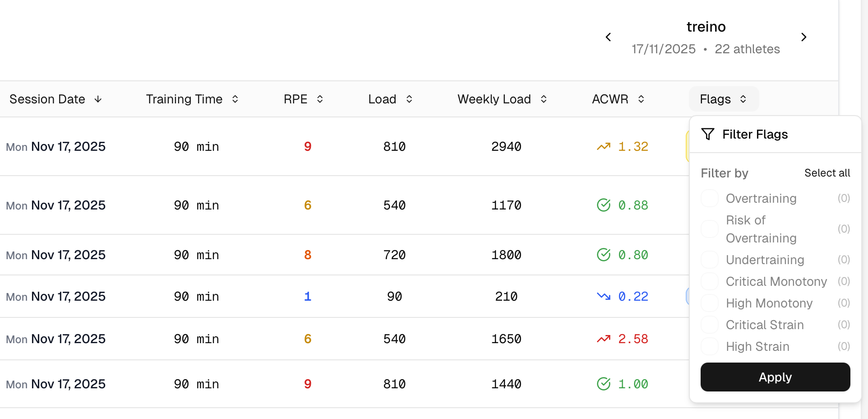Screen dimensions: 868x419
Task: Click the down arrow next to Session Date
Action: [x=98, y=99]
